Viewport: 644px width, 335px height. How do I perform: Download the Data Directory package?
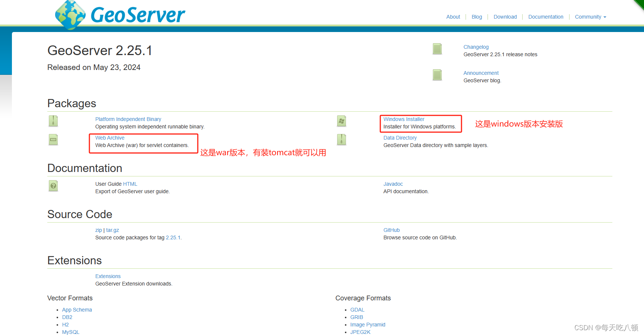click(x=400, y=138)
